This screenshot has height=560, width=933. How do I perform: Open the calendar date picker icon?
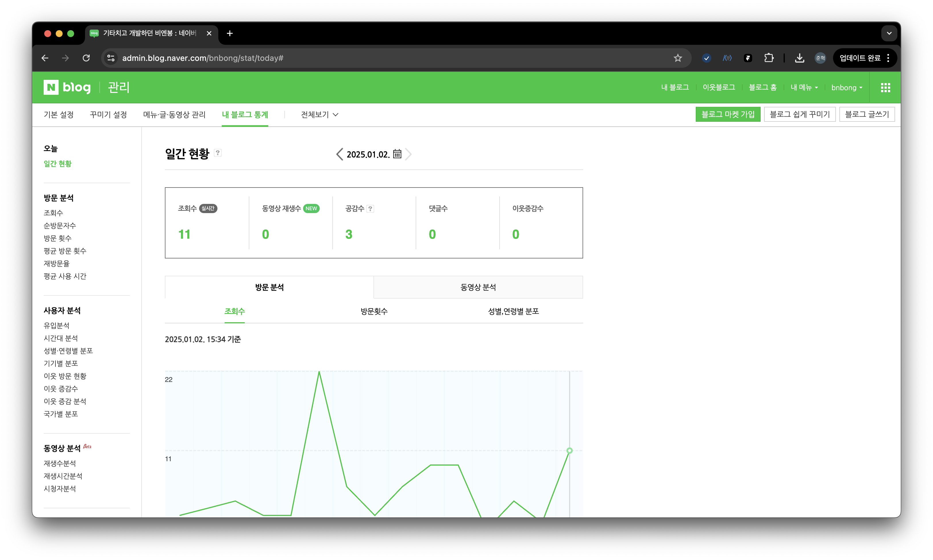point(397,154)
